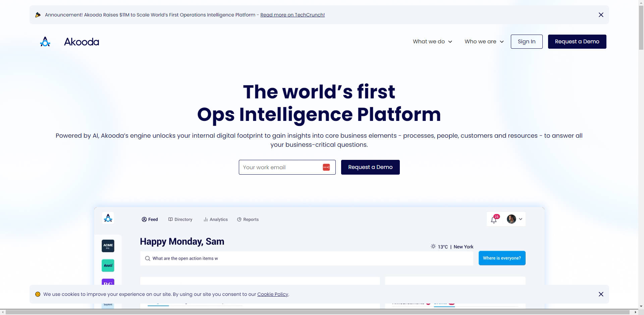
Task: Open the user avatar dropdown
Action: point(515,219)
